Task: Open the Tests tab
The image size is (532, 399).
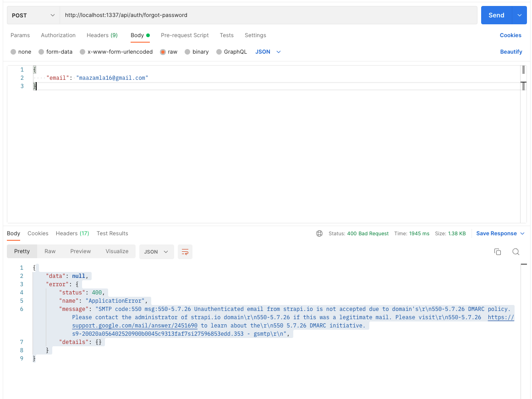Action: [x=226, y=35]
